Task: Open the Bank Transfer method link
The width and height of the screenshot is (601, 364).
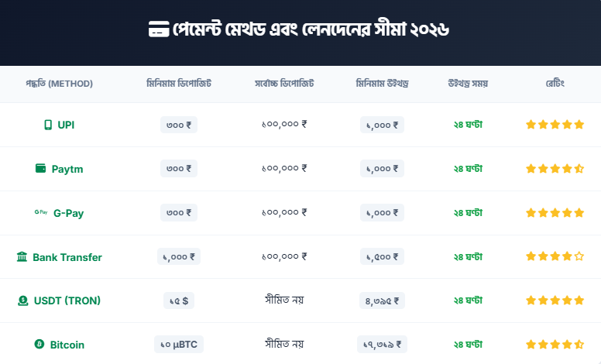Action: click(67, 256)
